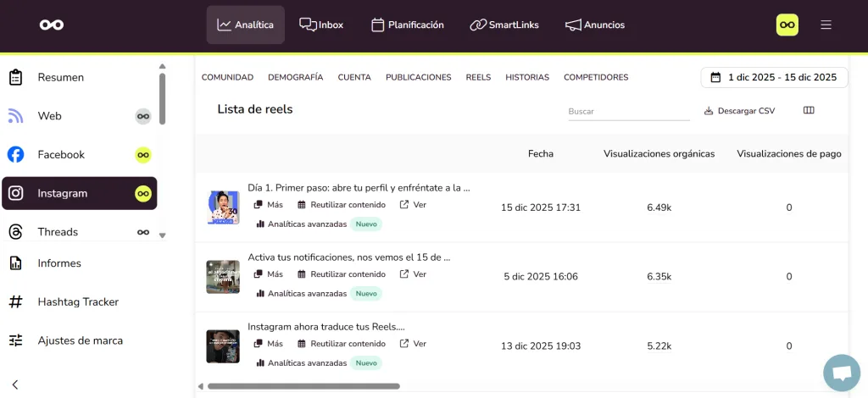Click Reutilizar contenido for 'Instagram ahora traduce' reel
This screenshot has width=868, height=398.
pyautogui.click(x=342, y=343)
